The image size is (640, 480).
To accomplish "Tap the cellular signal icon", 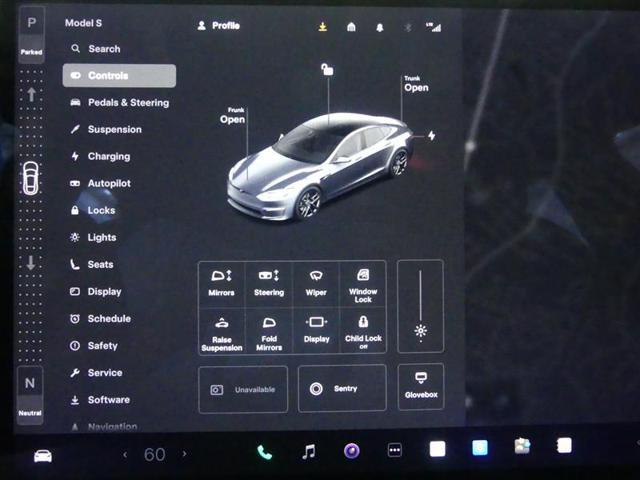I will (x=434, y=27).
